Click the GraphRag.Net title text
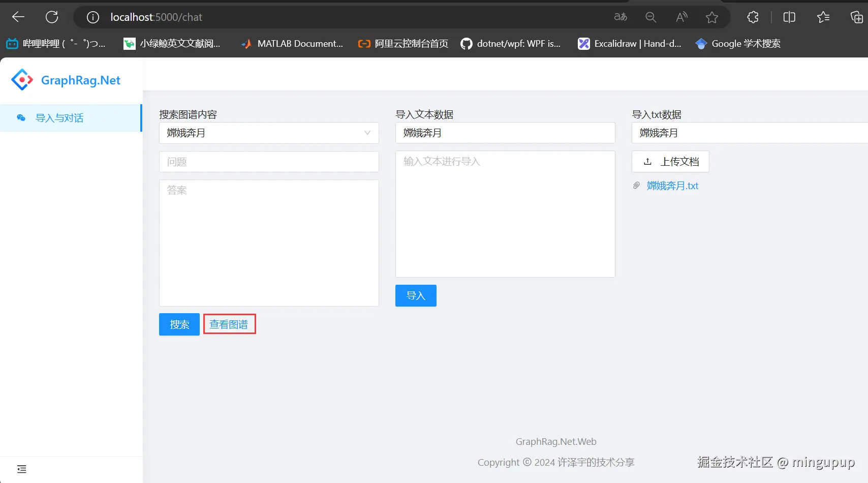Viewport: 868px width, 483px height. (x=81, y=80)
